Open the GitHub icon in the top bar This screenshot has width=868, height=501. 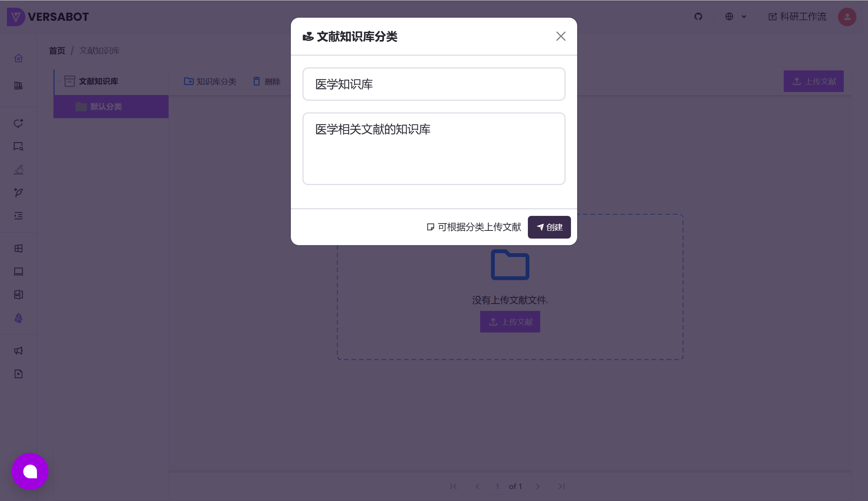click(x=698, y=17)
